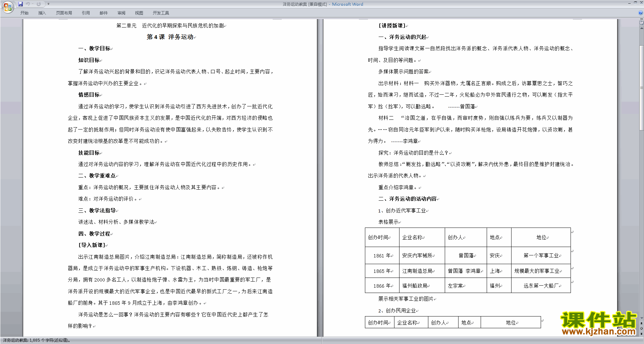The image size is (644, 344).
Task: Jump to next page with double-down arrow
Action: (642, 334)
